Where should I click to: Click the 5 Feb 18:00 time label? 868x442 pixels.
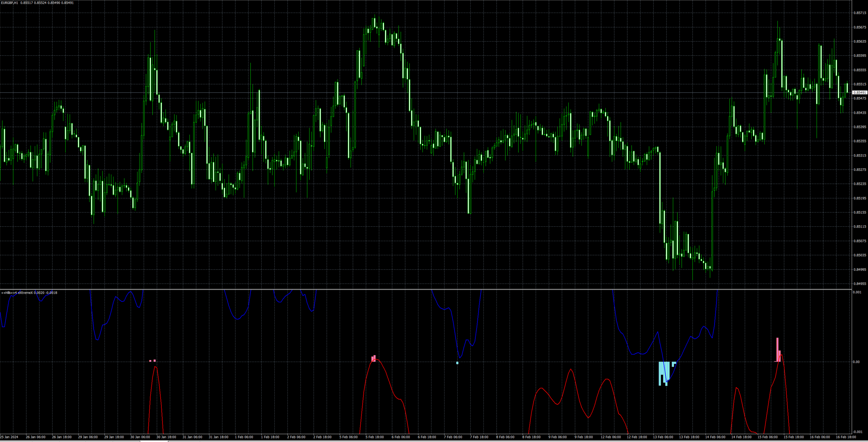pyautogui.click(x=374, y=437)
